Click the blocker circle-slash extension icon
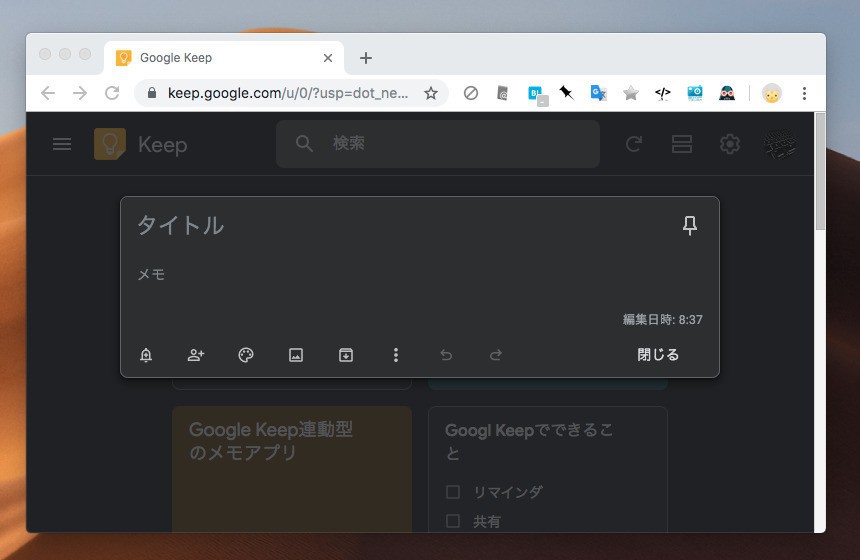The height and width of the screenshot is (560, 860). coord(471,93)
